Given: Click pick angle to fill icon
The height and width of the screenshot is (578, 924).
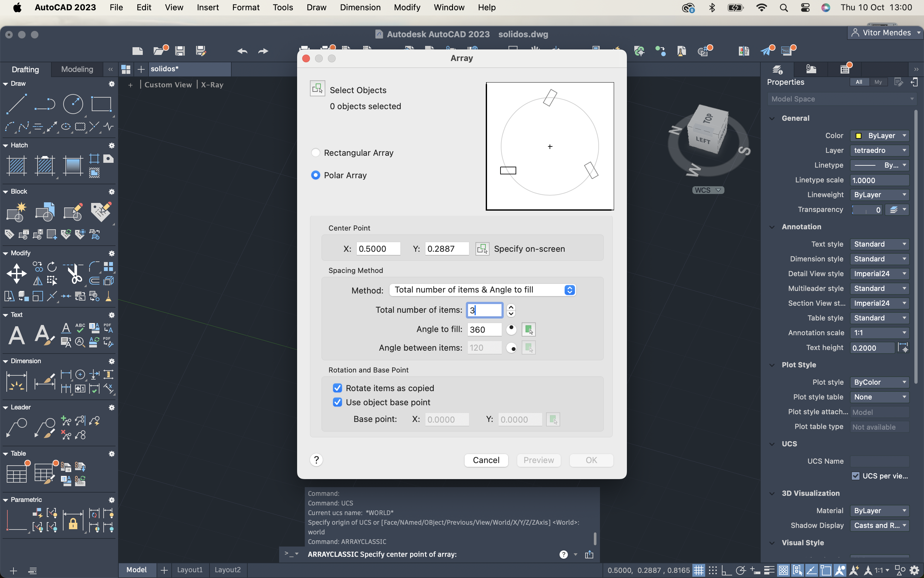Looking at the screenshot, I should point(529,329).
